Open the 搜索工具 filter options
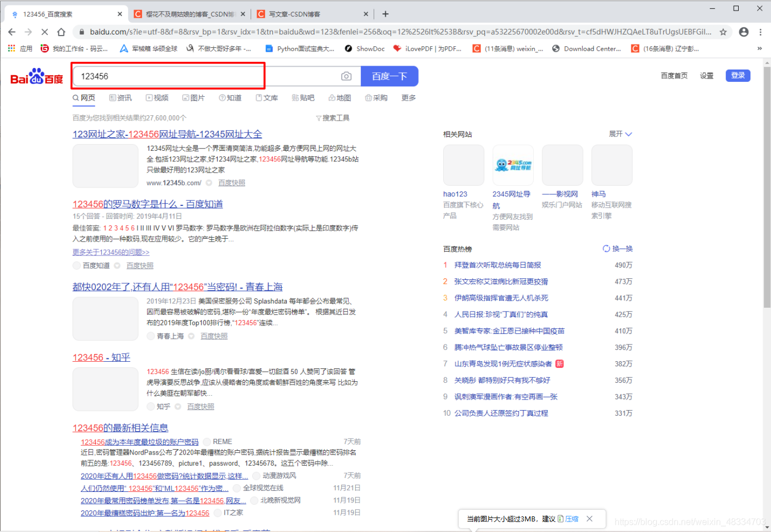The height and width of the screenshot is (532, 771). click(333, 118)
